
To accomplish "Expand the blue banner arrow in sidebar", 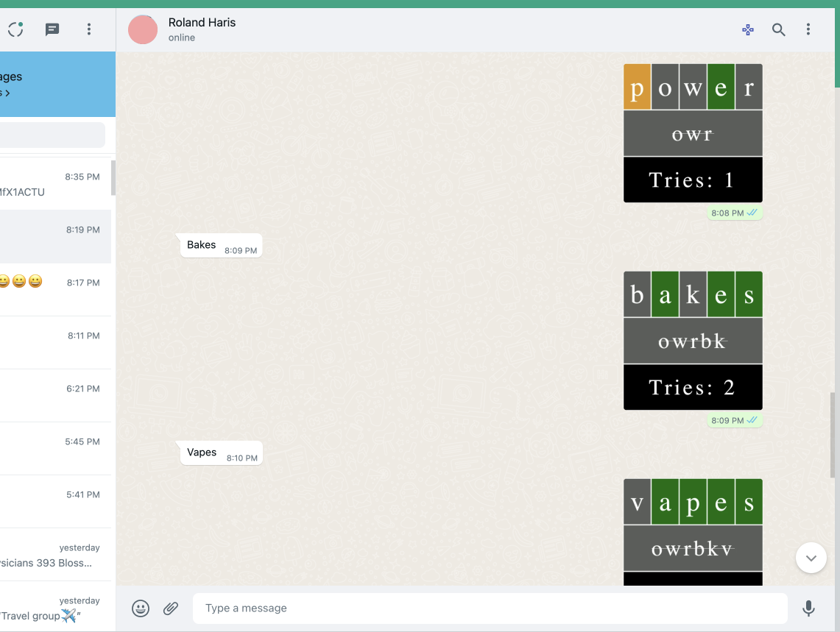I will pyautogui.click(x=6, y=93).
